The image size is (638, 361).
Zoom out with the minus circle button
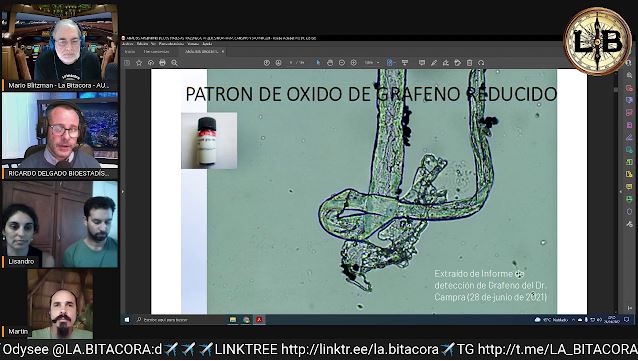342,63
